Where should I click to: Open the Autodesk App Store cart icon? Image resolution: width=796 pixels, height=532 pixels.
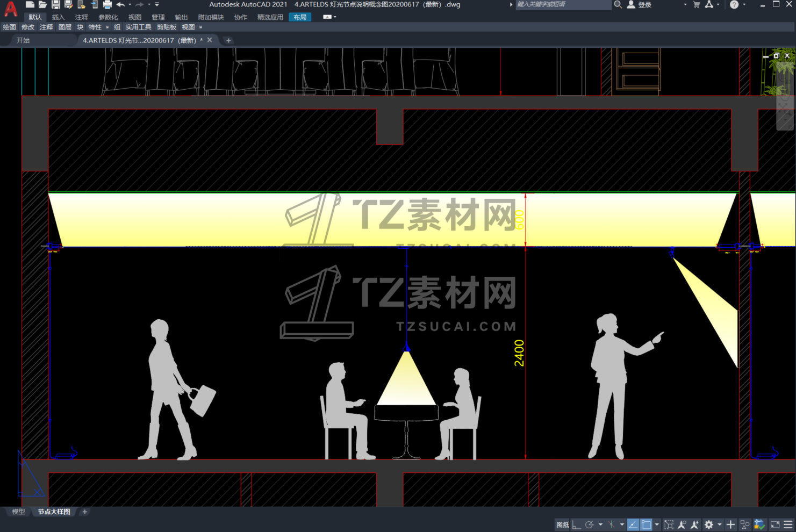point(697,4)
